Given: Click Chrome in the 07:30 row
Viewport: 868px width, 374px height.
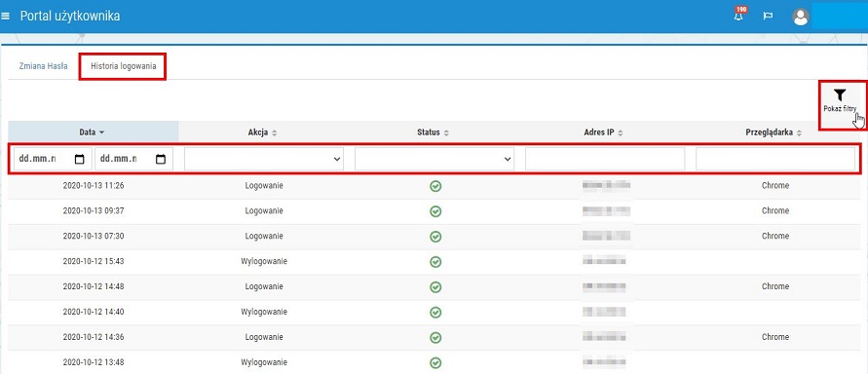Looking at the screenshot, I should [775, 237].
